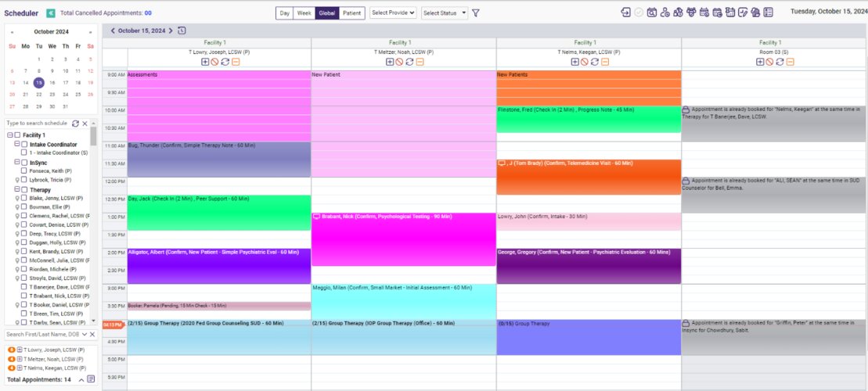Go to next day using right arrow
The image size is (868, 391).
coord(171,30)
